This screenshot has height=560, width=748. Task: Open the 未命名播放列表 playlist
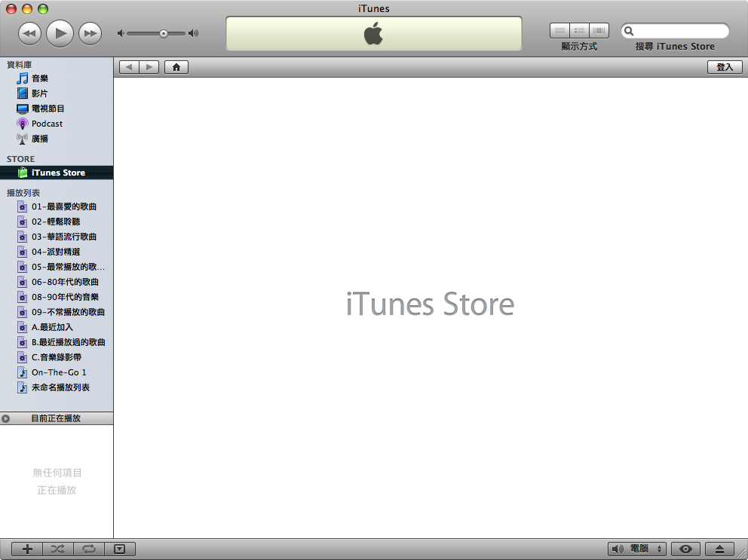pyautogui.click(x=57, y=387)
